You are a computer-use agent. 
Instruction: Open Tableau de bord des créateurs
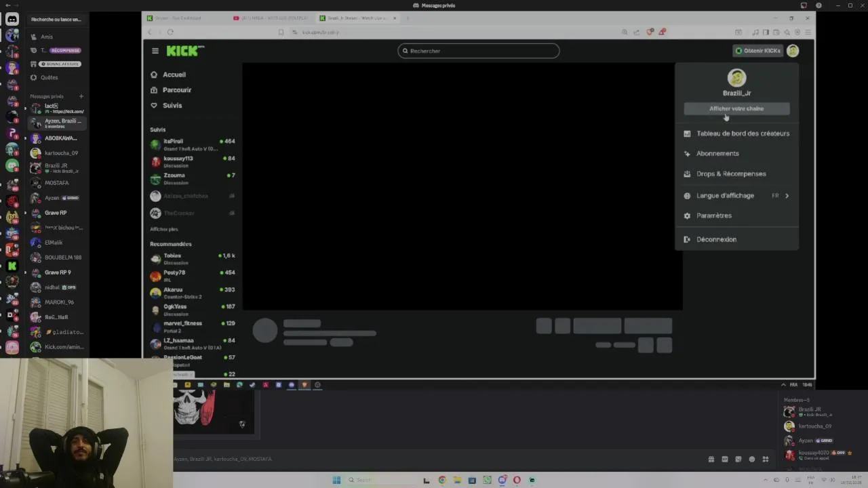click(736, 134)
